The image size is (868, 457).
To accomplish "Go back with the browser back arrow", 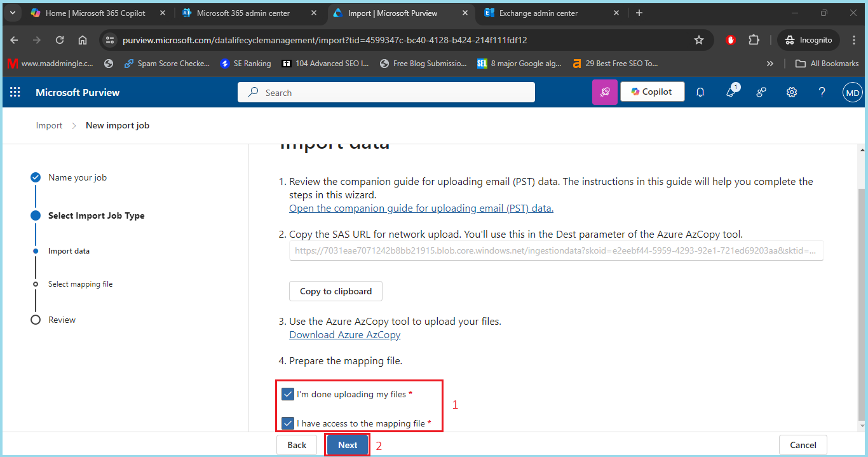I will click(x=14, y=40).
